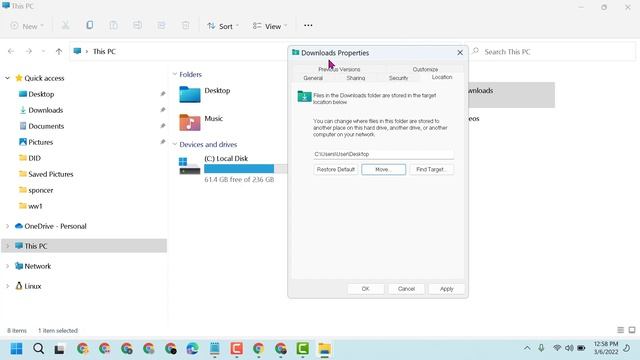640x360 pixels.
Task: Close the Downloads Properties dialog
Action: coord(460,53)
